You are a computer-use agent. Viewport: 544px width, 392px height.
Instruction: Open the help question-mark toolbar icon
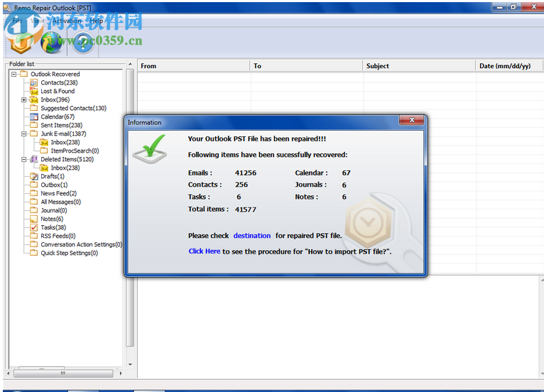coord(83,43)
